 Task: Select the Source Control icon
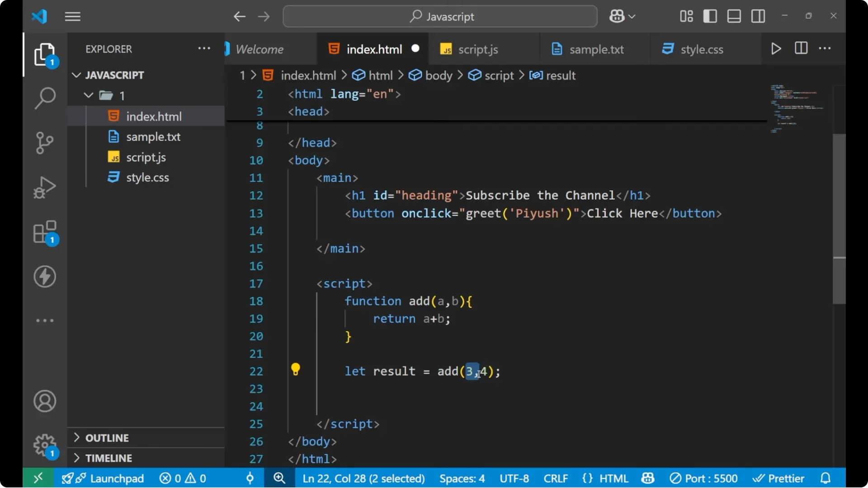[45, 142]
